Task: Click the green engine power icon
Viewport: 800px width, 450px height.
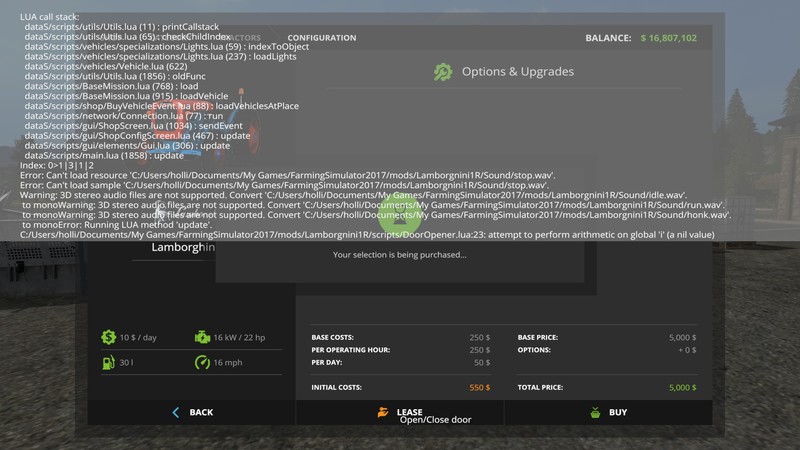Action: coord(202,337)
